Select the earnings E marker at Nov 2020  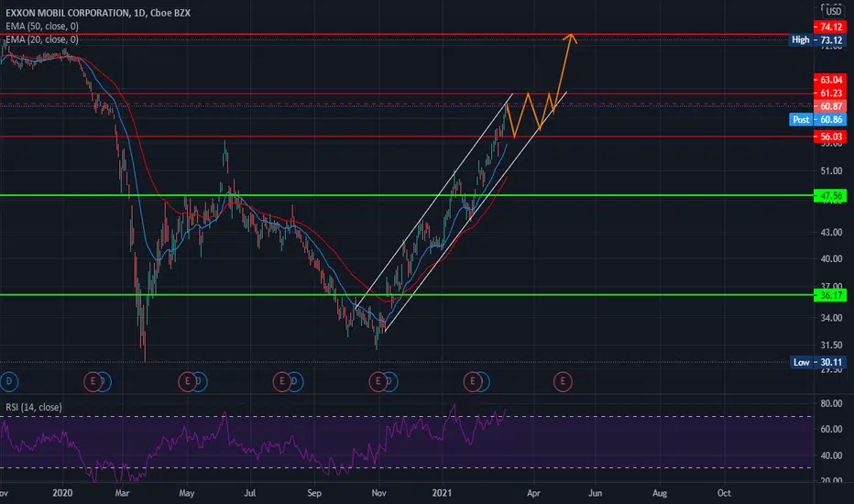coord(378,381)
